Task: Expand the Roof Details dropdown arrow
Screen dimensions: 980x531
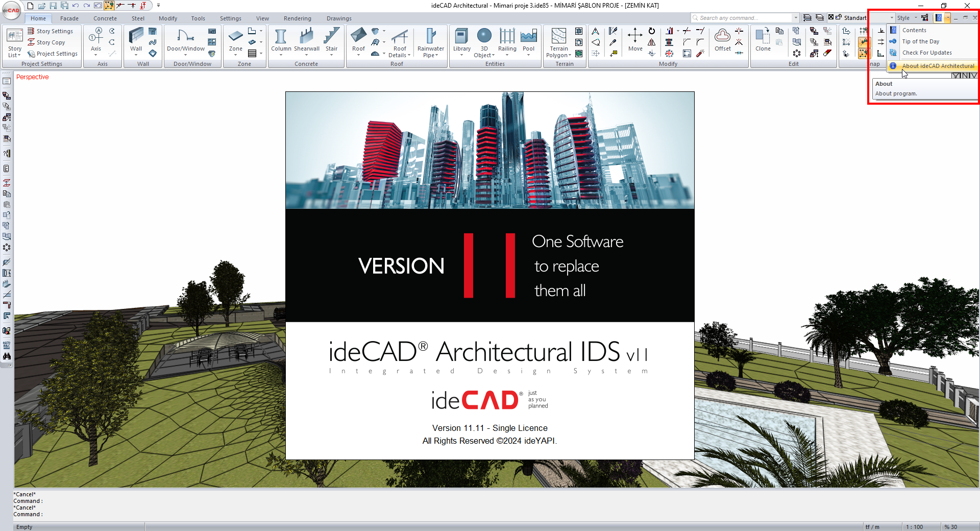Action: (x=409, y=56)
